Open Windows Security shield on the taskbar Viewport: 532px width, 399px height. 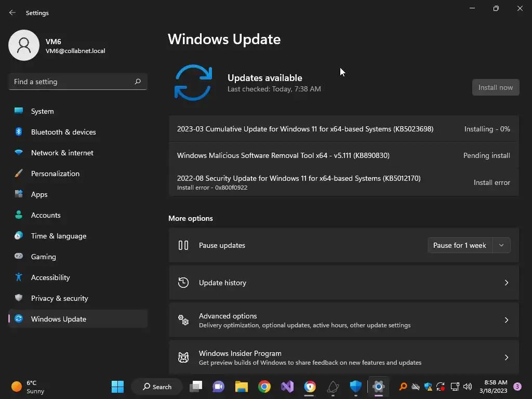pyautogui.click(x=355, y=387)
